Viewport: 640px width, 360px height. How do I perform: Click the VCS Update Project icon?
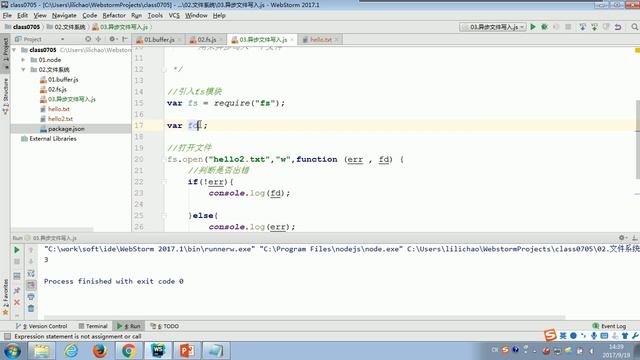(582, 27)
